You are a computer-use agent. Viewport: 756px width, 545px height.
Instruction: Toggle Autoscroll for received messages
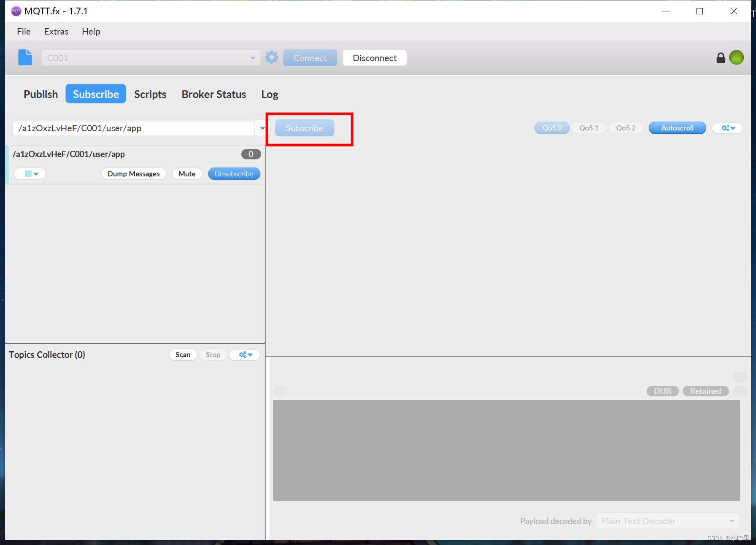coord(677,128)
